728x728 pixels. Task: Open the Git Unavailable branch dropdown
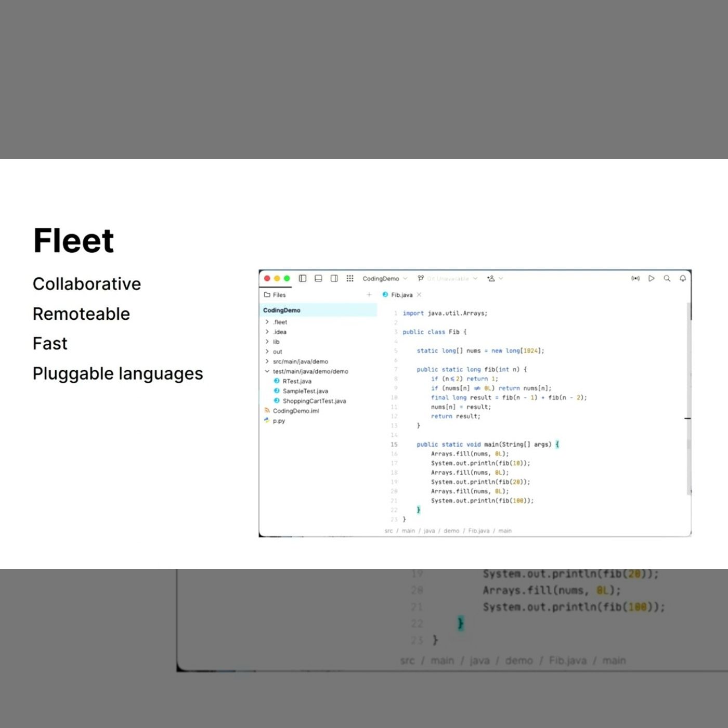tap(452, 279)
